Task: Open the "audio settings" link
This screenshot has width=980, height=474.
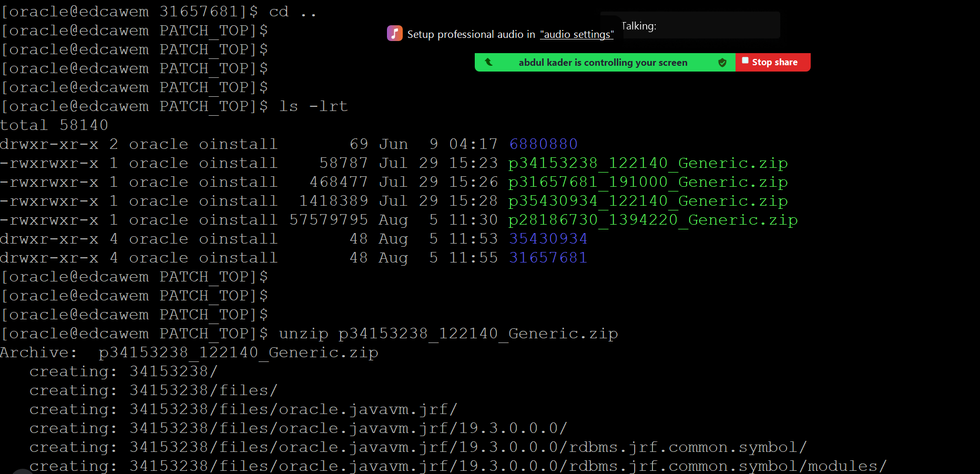Action: 577,35
